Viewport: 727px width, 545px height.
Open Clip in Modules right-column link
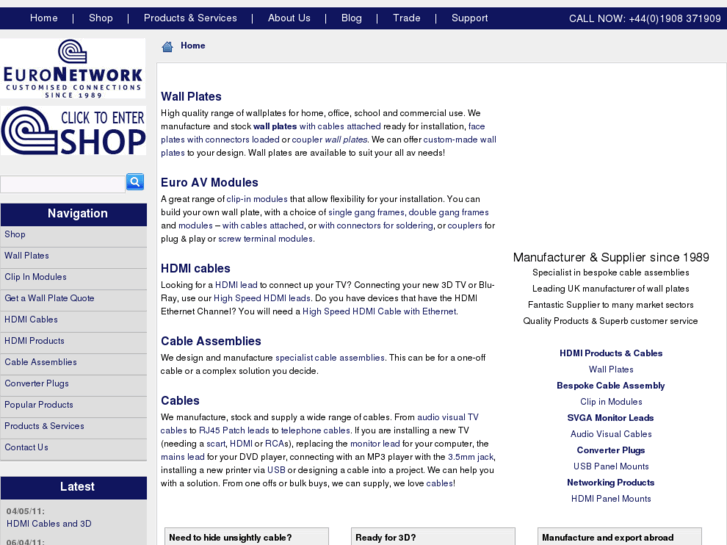point(611,402)
